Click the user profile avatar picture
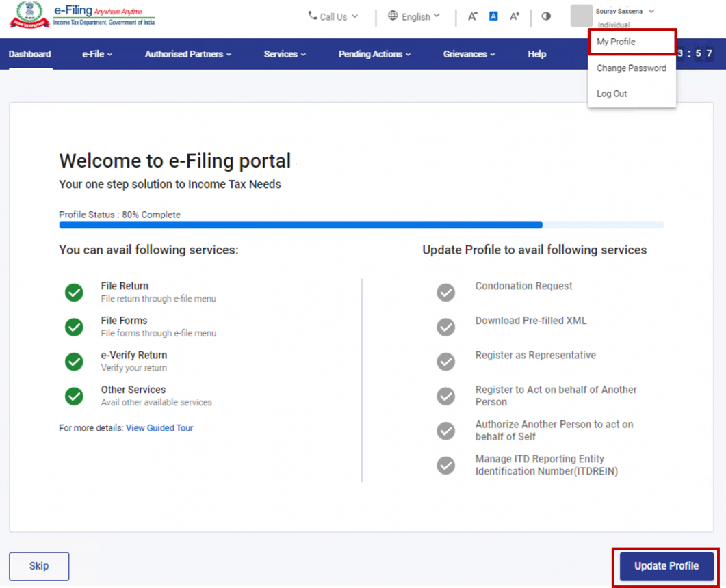Viewport: 726px width, 588px height. point(581,16)
